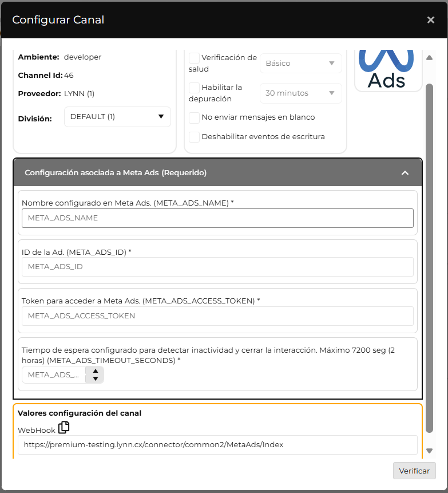Decrease timeout seconds with down stepper
Screen dimensions: 448x493
pyautogui.click(x=96, y=379)
